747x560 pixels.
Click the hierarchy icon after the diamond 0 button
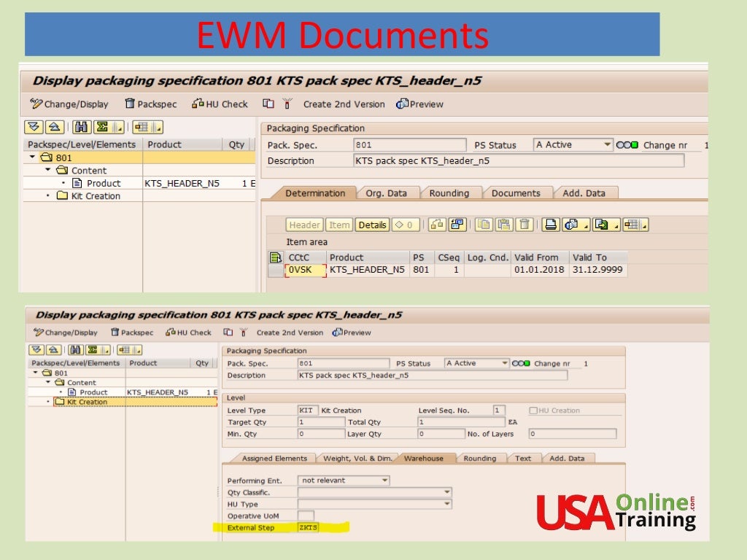pos(437,225)
